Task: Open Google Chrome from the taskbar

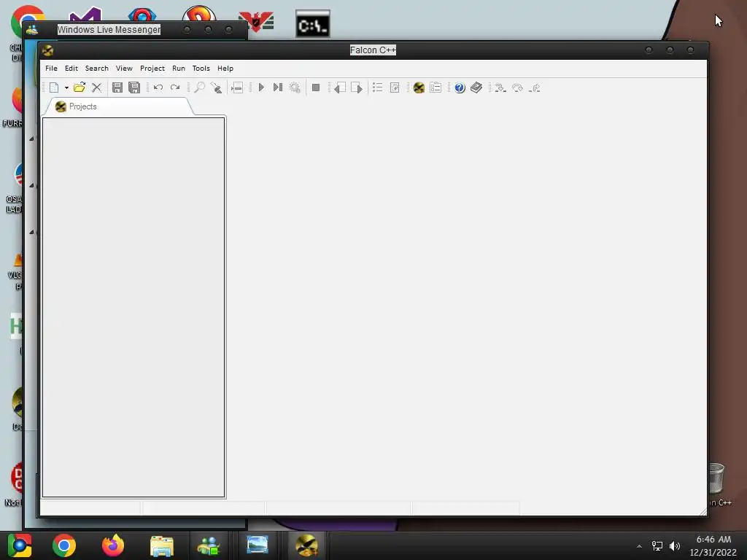Action: click(x=64, y=545)
